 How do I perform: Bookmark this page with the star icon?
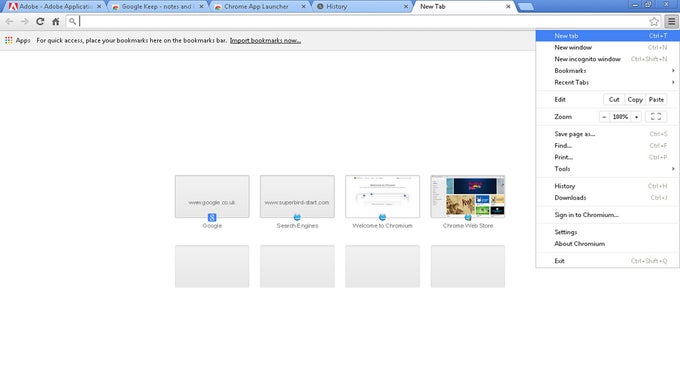point(654,21)
